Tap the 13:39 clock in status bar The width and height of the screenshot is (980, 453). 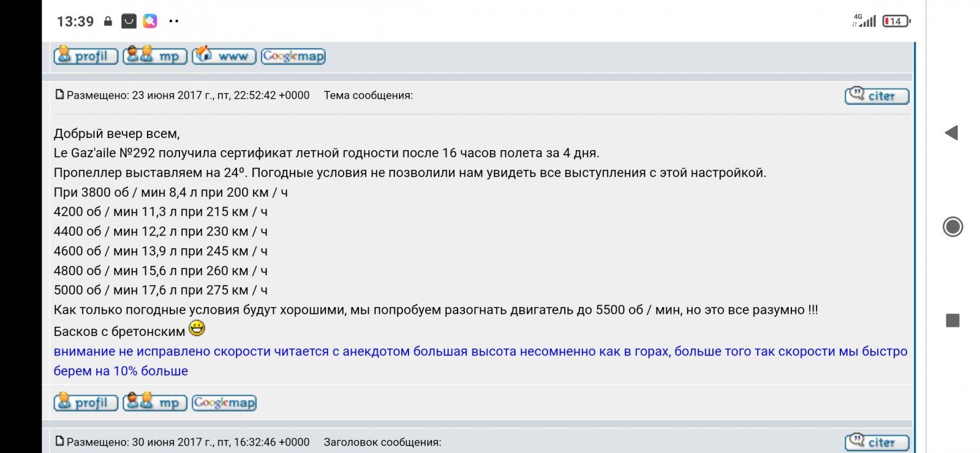coord(75,21)
